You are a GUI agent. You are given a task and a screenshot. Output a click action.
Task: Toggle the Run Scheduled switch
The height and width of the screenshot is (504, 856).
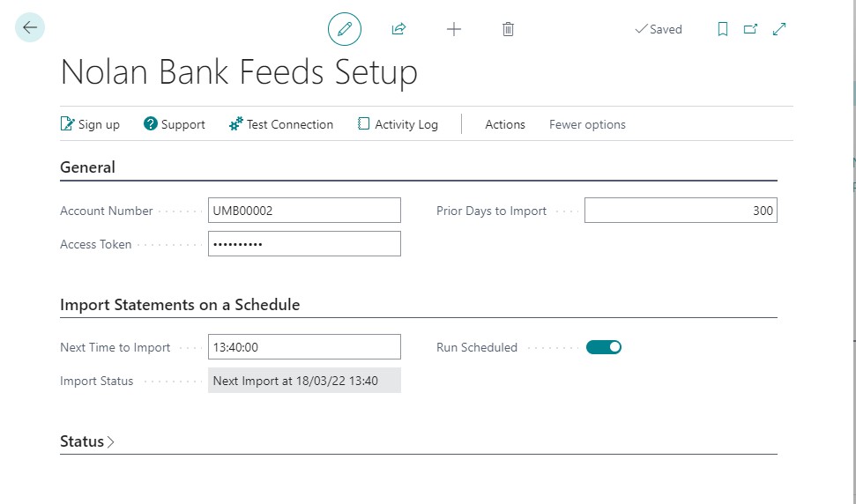click(x=604, y=347)
